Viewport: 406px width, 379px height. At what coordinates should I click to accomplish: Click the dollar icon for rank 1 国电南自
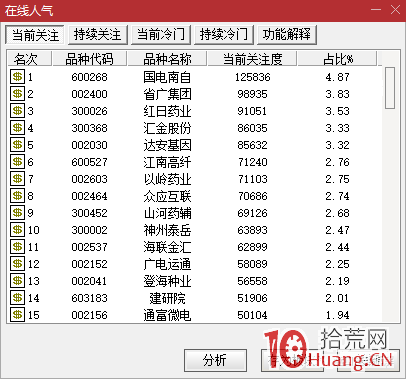[17, 77]
